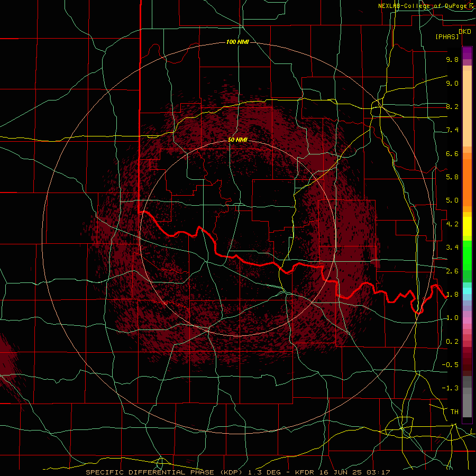This screenshot has width=476, height=476.
Task: Pick the bright orange band of the color scale
Action: pyautogui.click(x=467, y=182)
